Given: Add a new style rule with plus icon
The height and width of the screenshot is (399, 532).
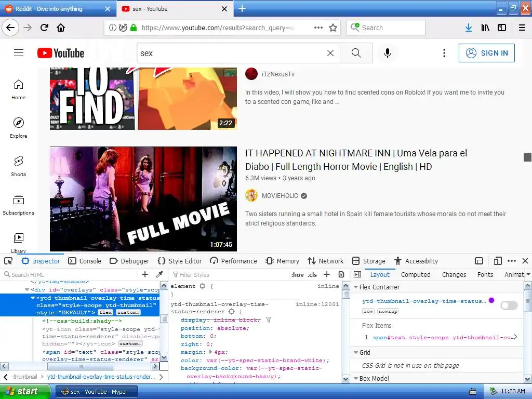Looking at the screenshot, I should (327, 274).
